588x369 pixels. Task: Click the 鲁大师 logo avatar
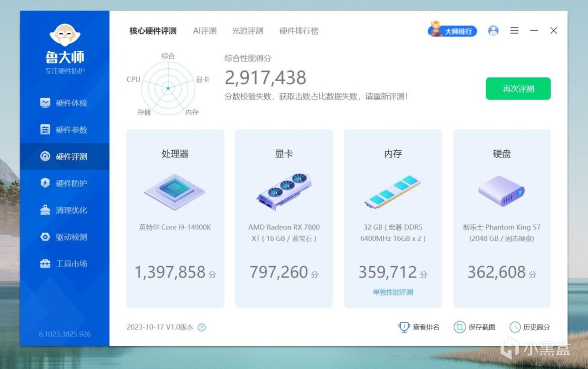pos(65,36)
